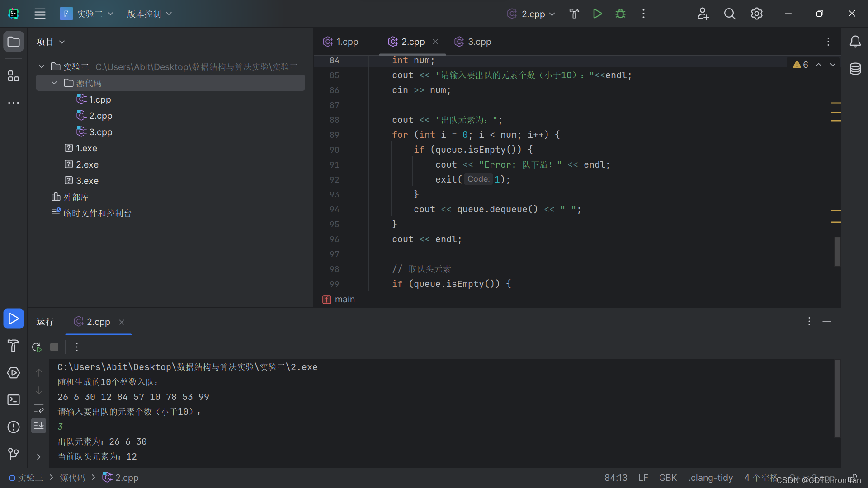Viewport: 868px width, 488px height.
Task: Open the Terminal tool window
Action: pyautogui.click(x=14, y=400)
